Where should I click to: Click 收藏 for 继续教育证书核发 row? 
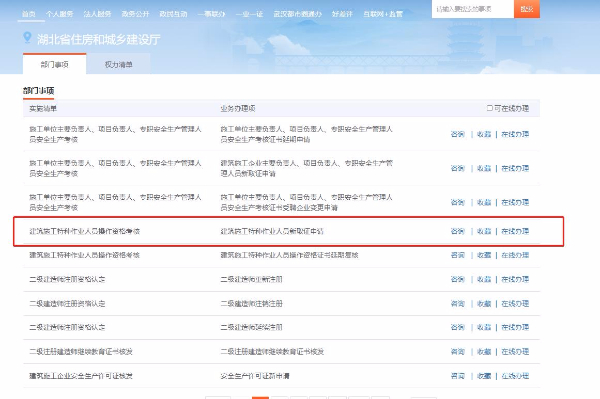point(484,352)
